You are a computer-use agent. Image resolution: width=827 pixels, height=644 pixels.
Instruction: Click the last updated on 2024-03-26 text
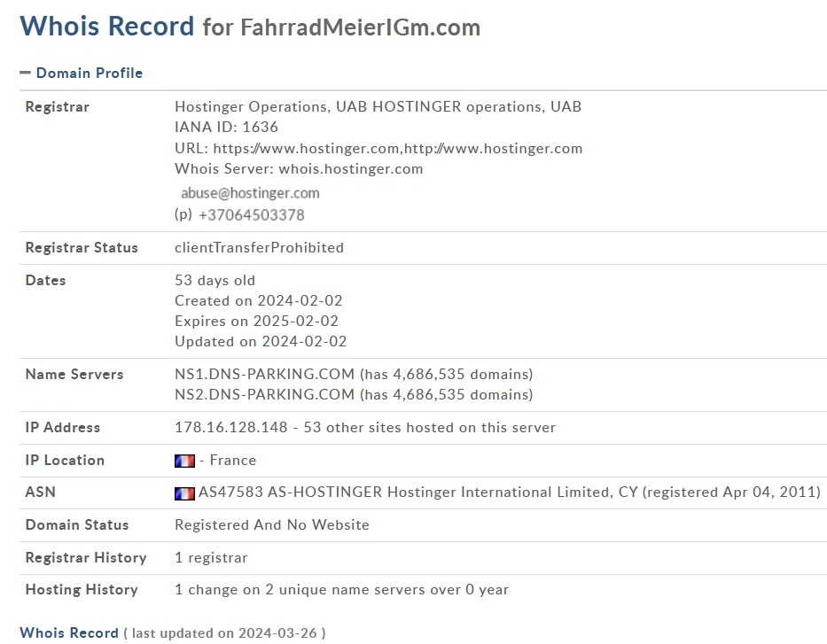224,633
